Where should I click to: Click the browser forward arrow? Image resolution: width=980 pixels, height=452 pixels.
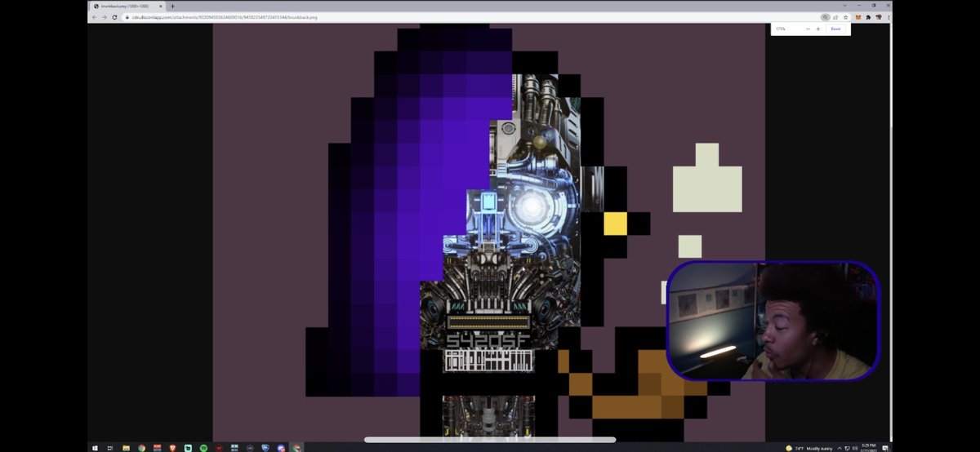[x=105, y=17]
